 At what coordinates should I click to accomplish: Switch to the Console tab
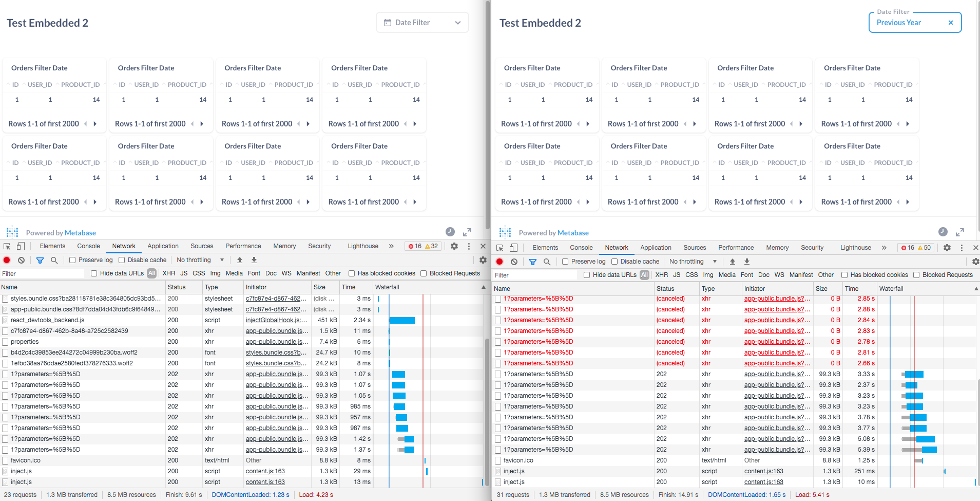point(88,246)
